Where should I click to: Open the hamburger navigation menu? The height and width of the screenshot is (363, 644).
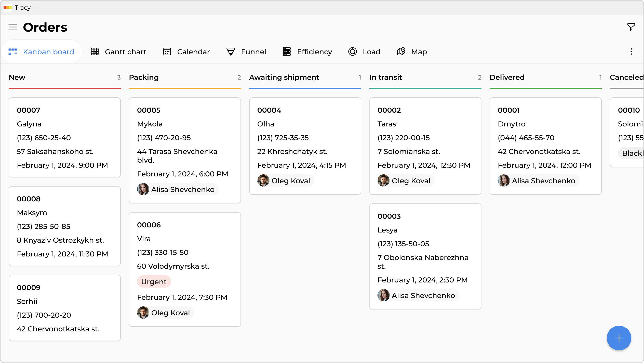pyautogui.click(x=13, y=27)
